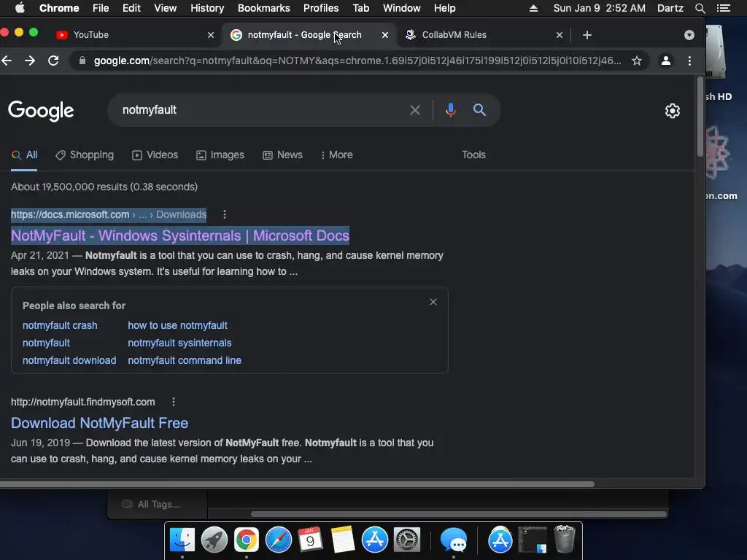Go back with the browser back arrow
This screenshot has height=560, width=747.
[x=6, y=61]
